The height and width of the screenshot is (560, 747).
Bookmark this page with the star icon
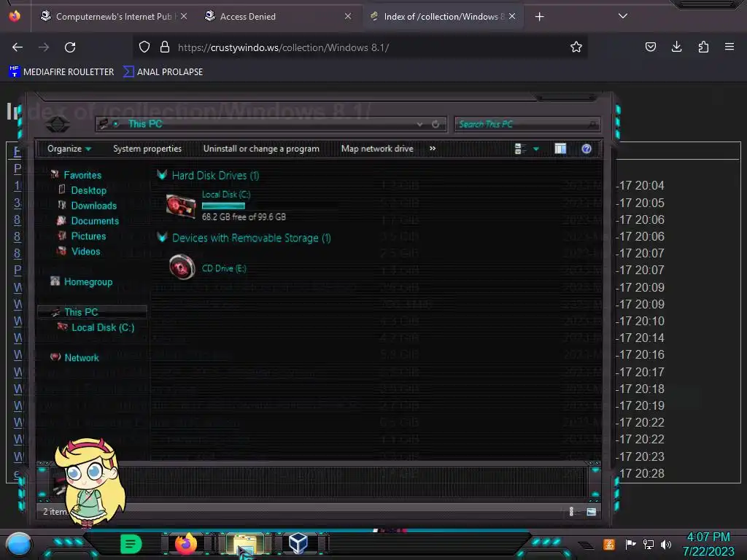(576, 47)
